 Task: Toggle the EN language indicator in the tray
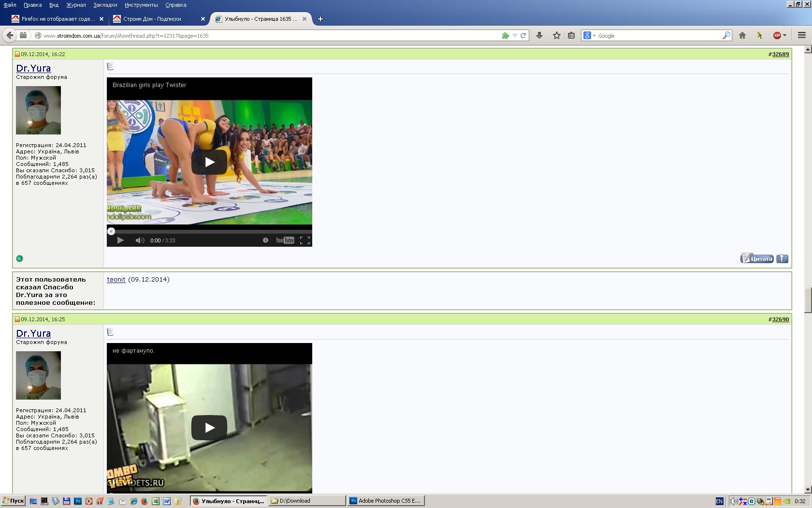click(719, 501)
